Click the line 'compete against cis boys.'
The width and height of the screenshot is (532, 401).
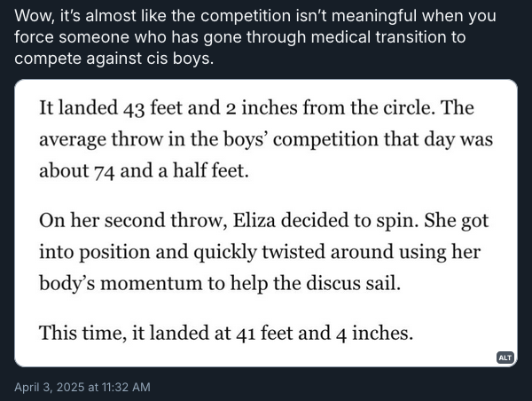point(114,58)
